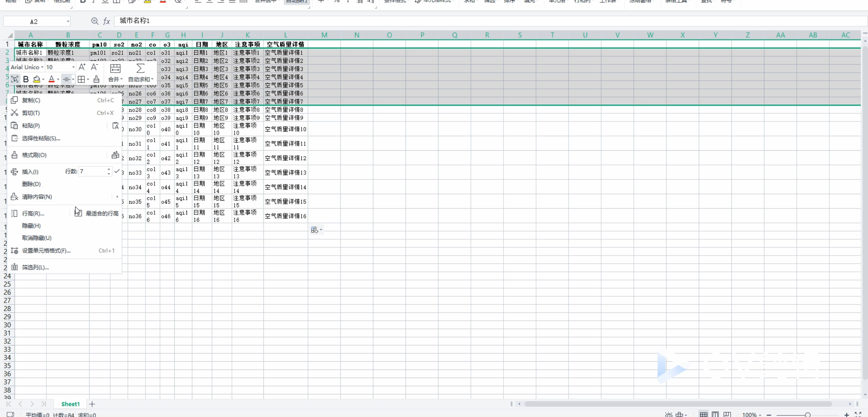Click the AutoSum sigma icon
868x417 pixels.
tap(140, 69)
